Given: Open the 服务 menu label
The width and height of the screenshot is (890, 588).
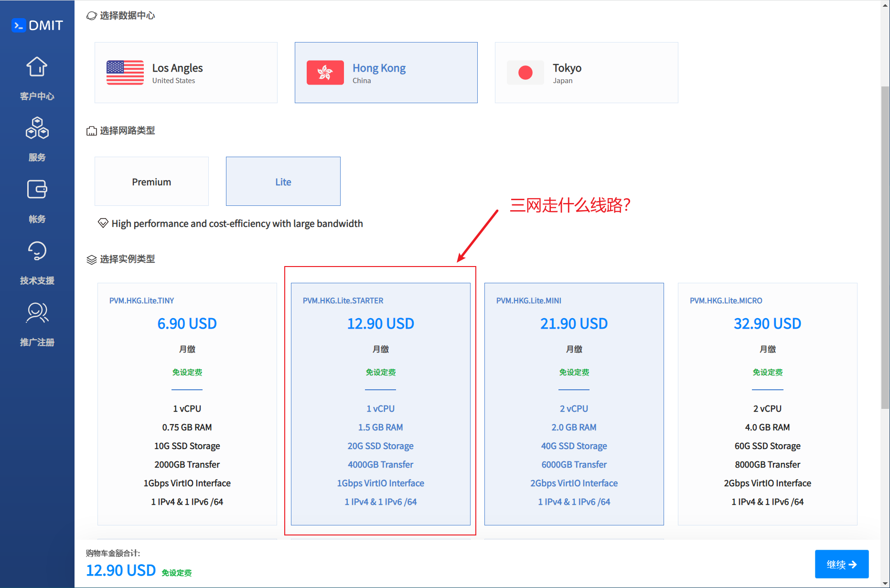Looking at the screenshot, I should pyautogui.click(x=37, y=157).
